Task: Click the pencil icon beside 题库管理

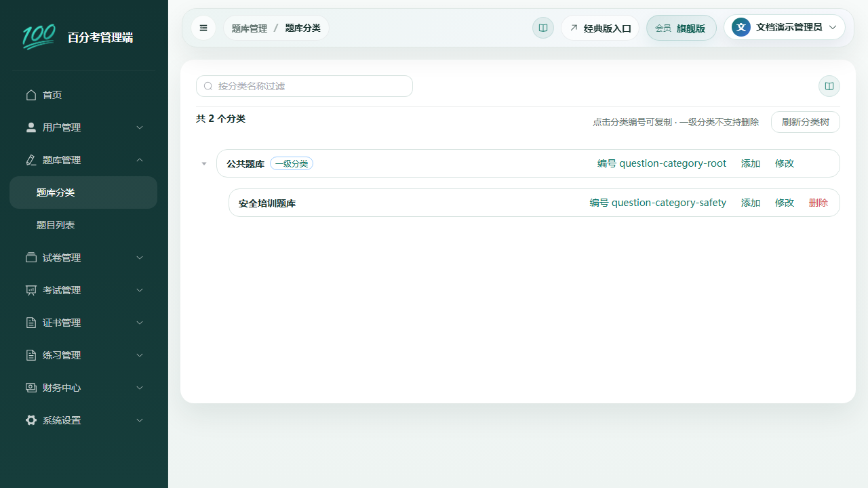Action: click(x=31, y=160)
